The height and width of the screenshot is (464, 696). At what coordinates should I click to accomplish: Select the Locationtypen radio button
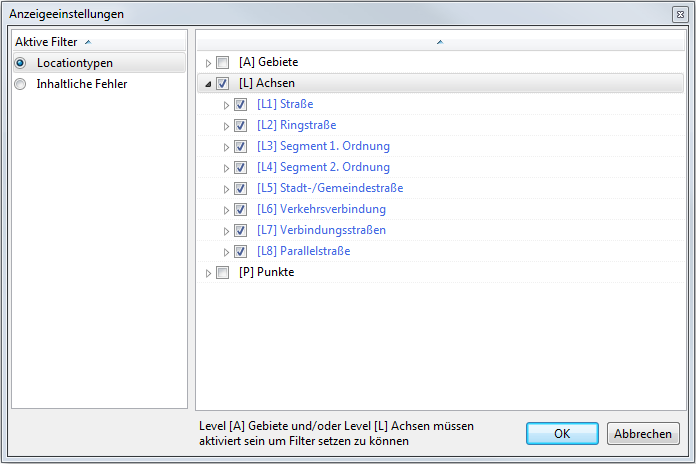pyautogui.click(x=20, y=63)
